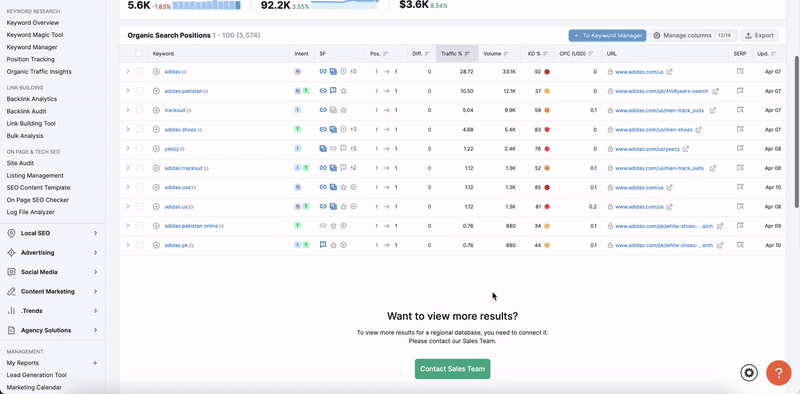The width and height of the screenshot is (800, 394).
Task: Open SERP snapshot for tracksuit row
Action: pos(740,110)
